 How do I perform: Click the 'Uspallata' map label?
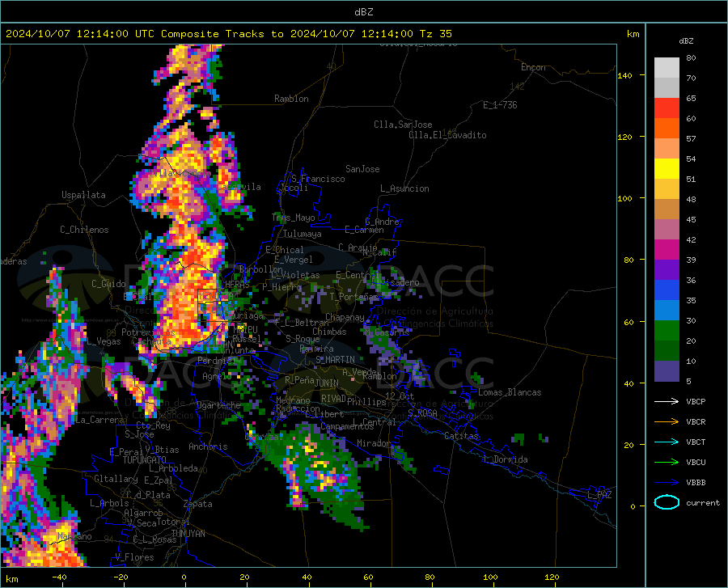(x=83, y=195)
